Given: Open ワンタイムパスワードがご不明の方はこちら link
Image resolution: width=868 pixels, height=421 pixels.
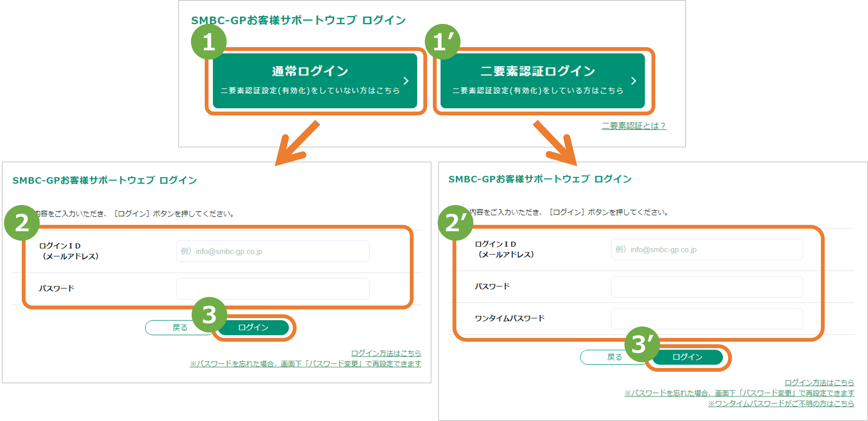Looking at the screenshot, I should (781, 403).
